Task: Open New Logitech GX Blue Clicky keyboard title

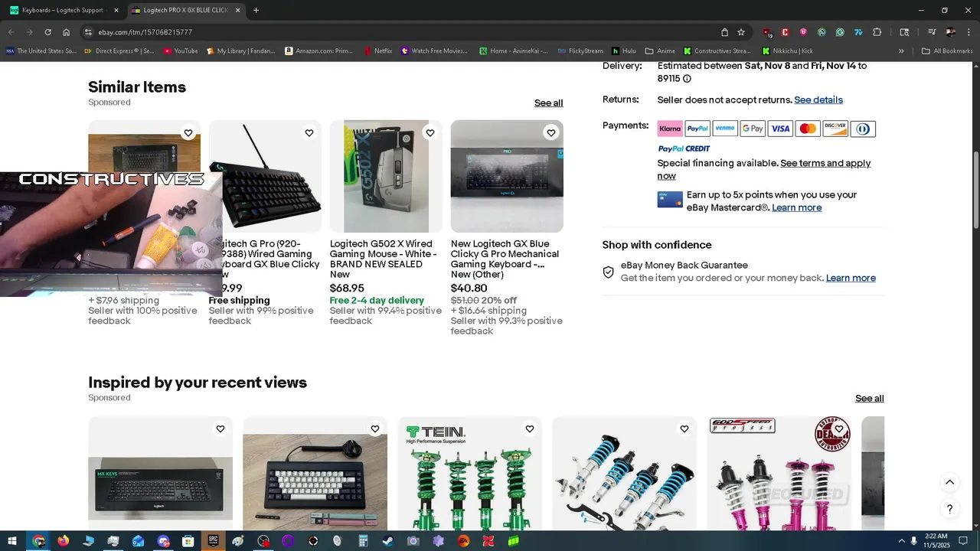Action: point(505,259)
